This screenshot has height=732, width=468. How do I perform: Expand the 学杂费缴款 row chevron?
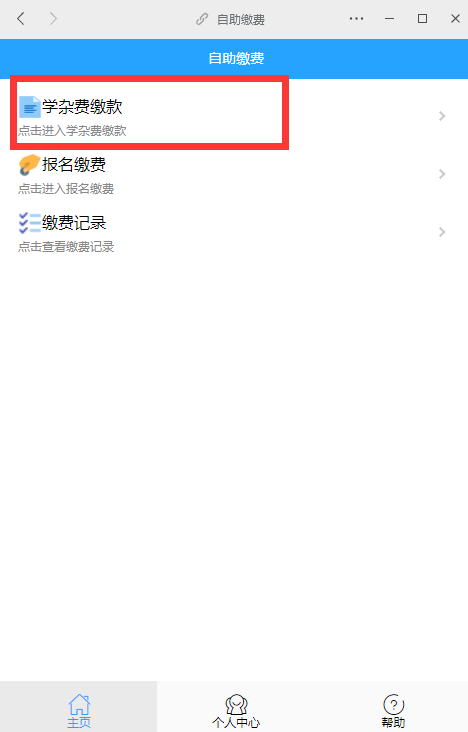coord(442,116)
